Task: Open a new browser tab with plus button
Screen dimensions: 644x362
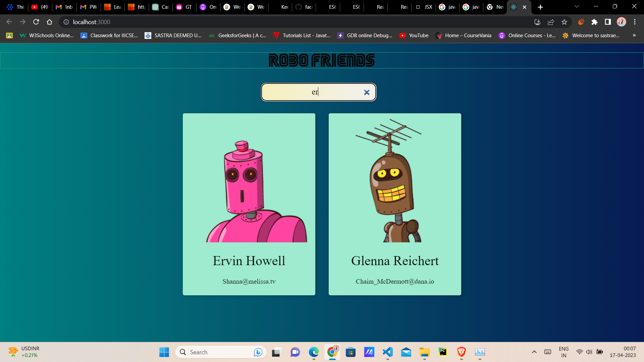Action: 540,7
